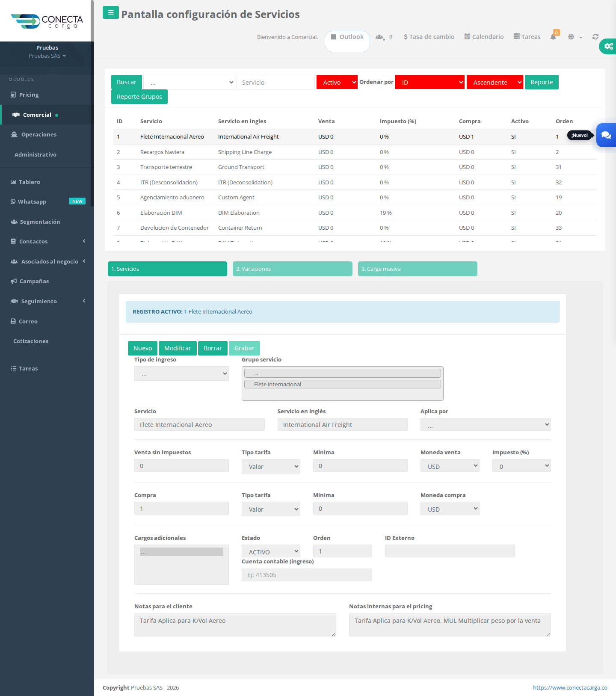The height and width of the screenshot is (696, 616).
Task: Open the green settings gears panel
Action: [x=608, y=46]
